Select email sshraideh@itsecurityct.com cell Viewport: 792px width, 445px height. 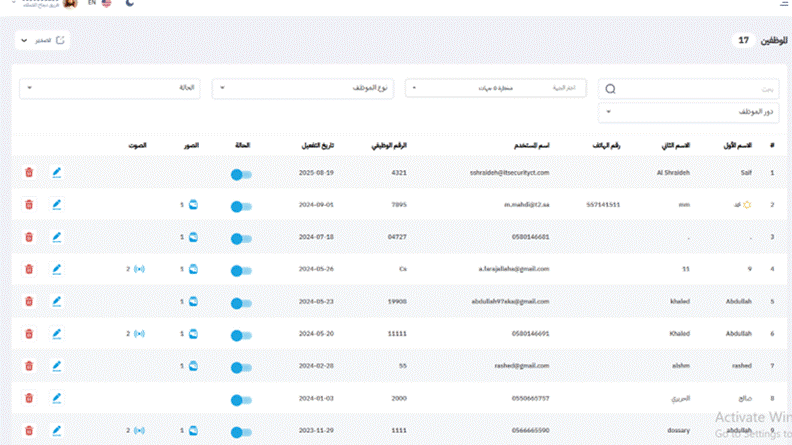509,173
